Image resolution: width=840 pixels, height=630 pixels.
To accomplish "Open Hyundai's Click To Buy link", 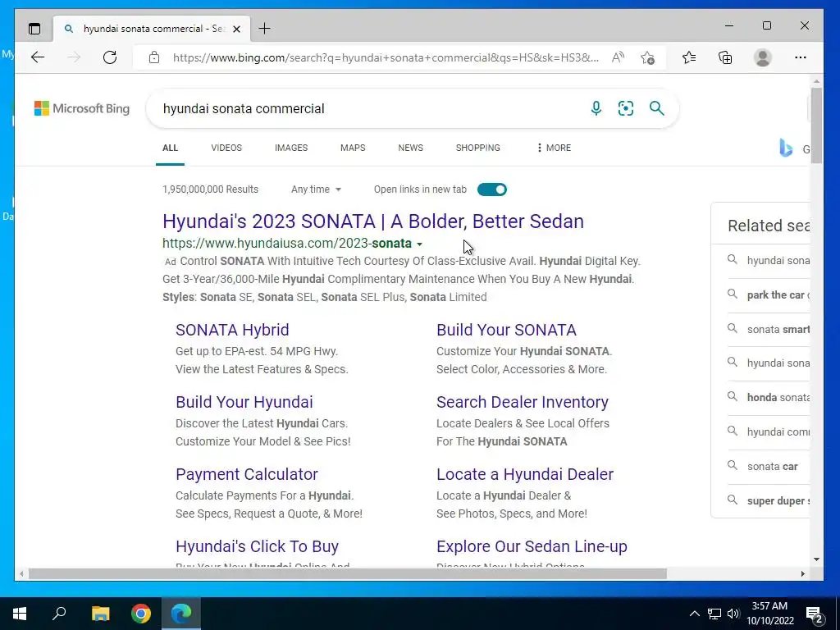I will pyautogui.click(x=257, y=546).
